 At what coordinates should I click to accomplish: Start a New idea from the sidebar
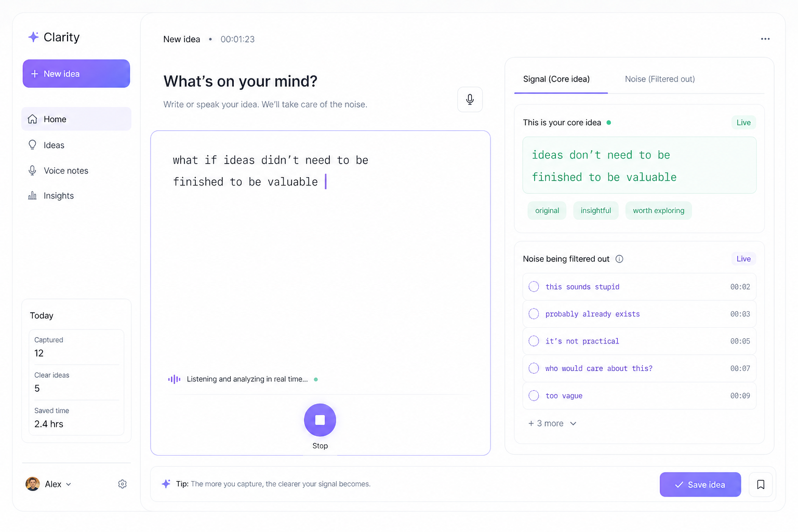76,74
